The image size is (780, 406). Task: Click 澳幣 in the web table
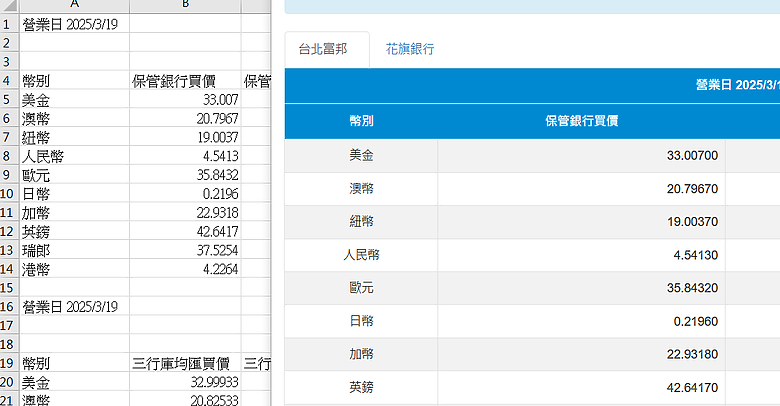pyautogui.click(x=361, y=189)
